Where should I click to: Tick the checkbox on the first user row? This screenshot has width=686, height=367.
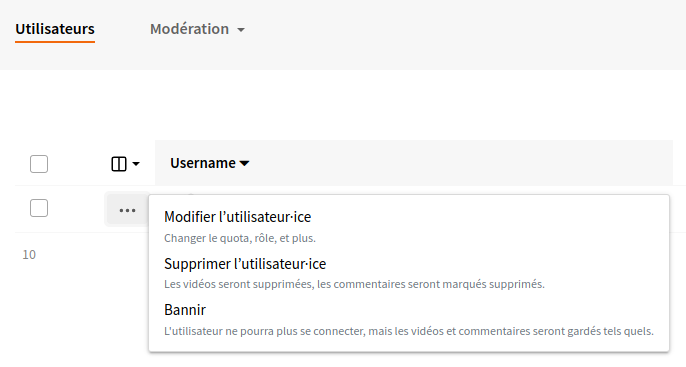pyautogui.click(x=39, y=208)
